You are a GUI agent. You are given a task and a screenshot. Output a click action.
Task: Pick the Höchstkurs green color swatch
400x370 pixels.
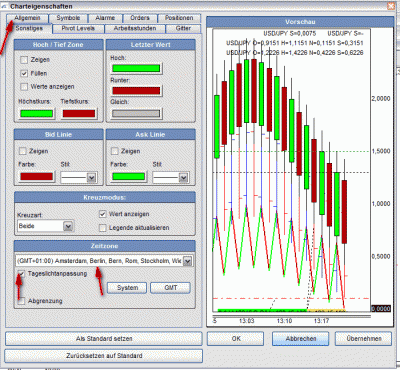(36, 114)
